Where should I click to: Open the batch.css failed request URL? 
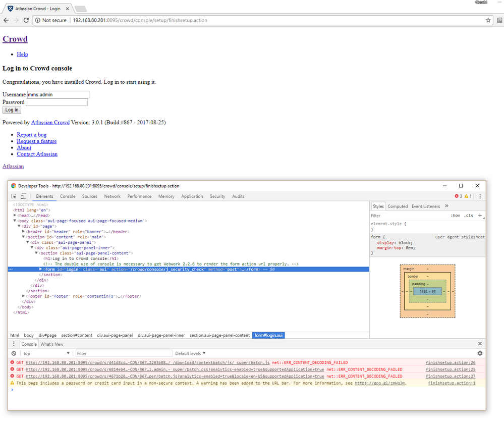175,369
